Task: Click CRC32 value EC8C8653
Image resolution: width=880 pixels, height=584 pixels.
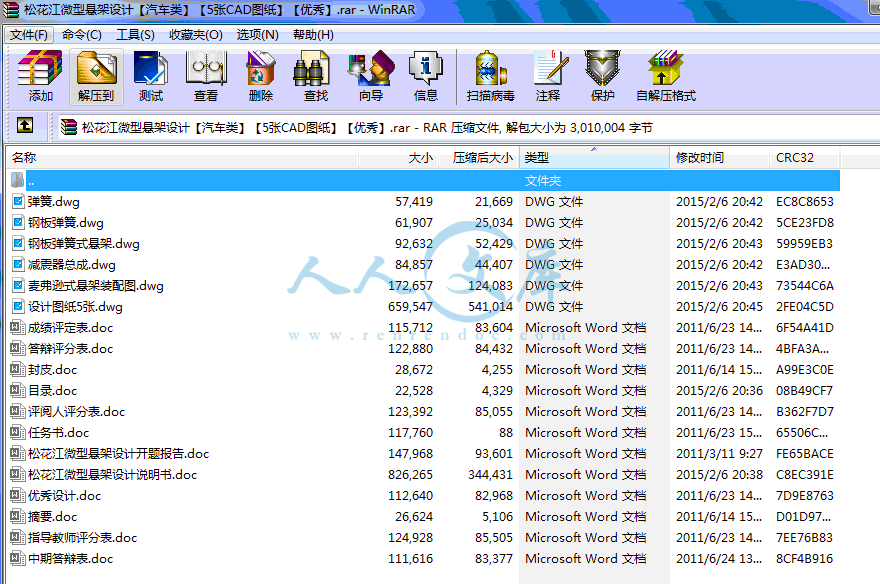Action: (805, 201)
